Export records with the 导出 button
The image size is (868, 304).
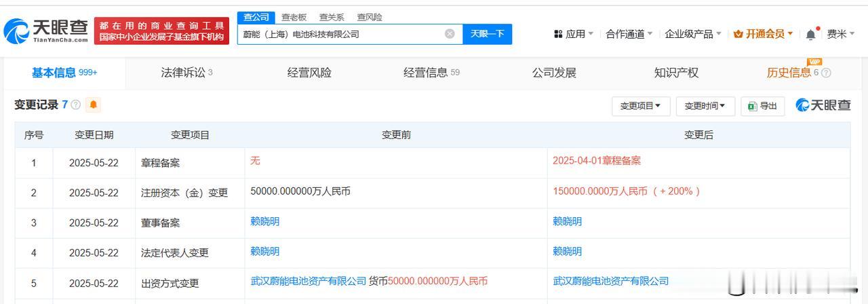(763, 106)
